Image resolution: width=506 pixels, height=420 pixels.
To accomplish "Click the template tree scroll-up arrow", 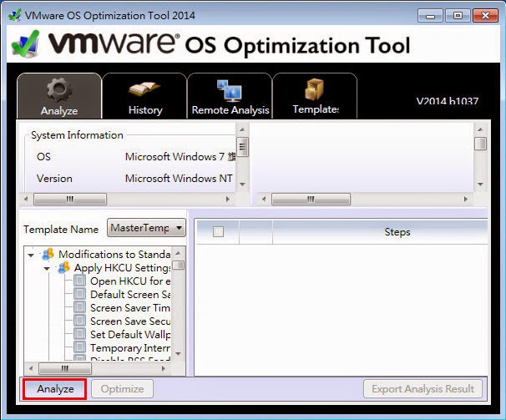I will point(178,253).
